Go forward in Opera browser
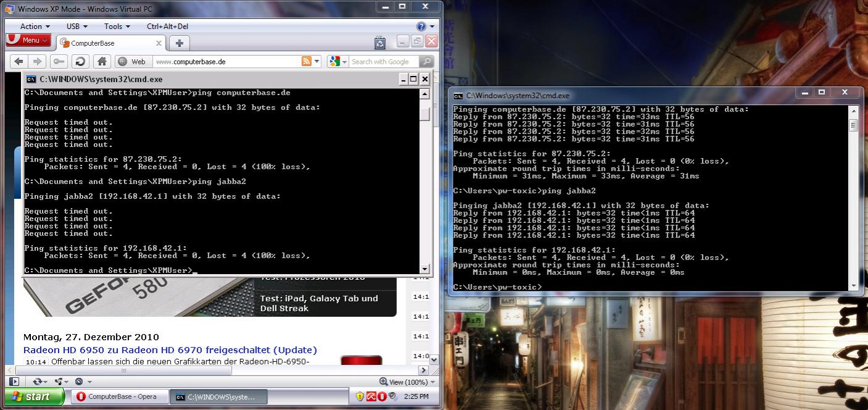This screenshot has height=410, width=868. coord(37,61)
